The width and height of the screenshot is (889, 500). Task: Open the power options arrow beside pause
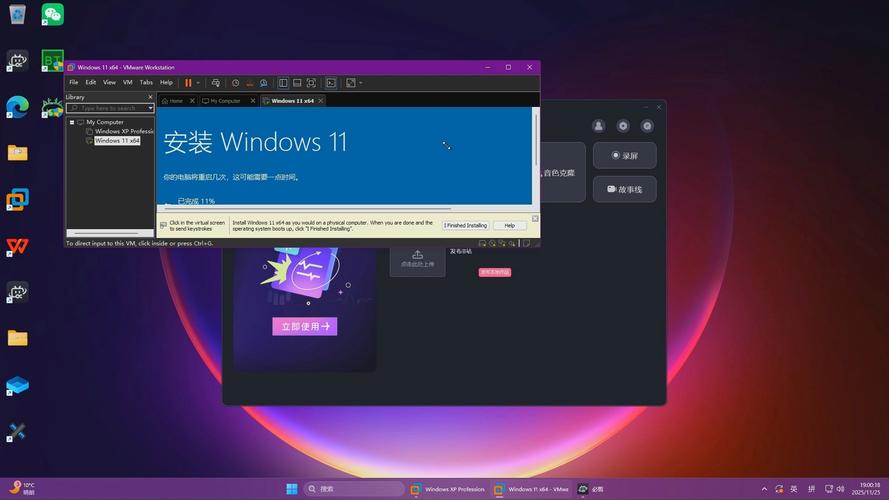click(198, 83)
